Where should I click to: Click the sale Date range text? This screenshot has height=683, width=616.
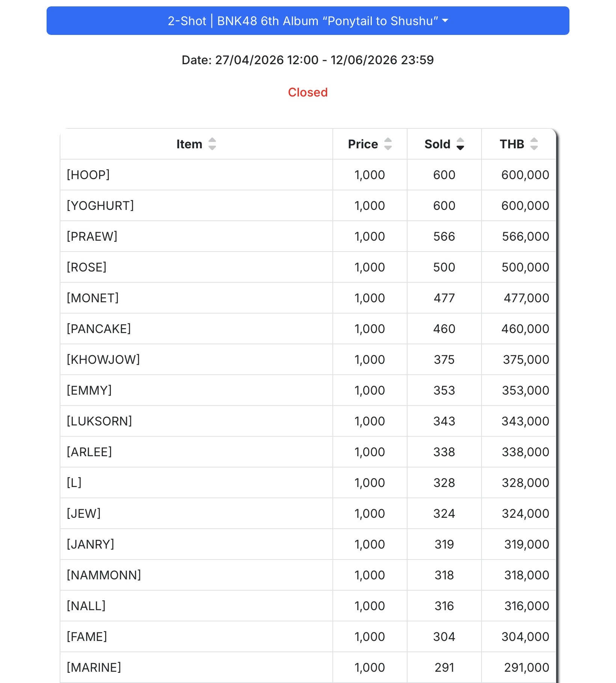[308, 60]
